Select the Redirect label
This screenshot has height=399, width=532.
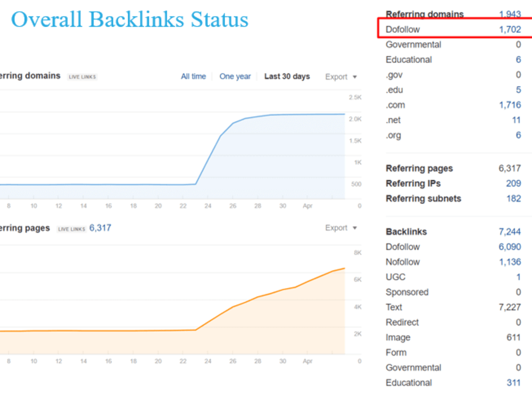[x=402, y=322]
